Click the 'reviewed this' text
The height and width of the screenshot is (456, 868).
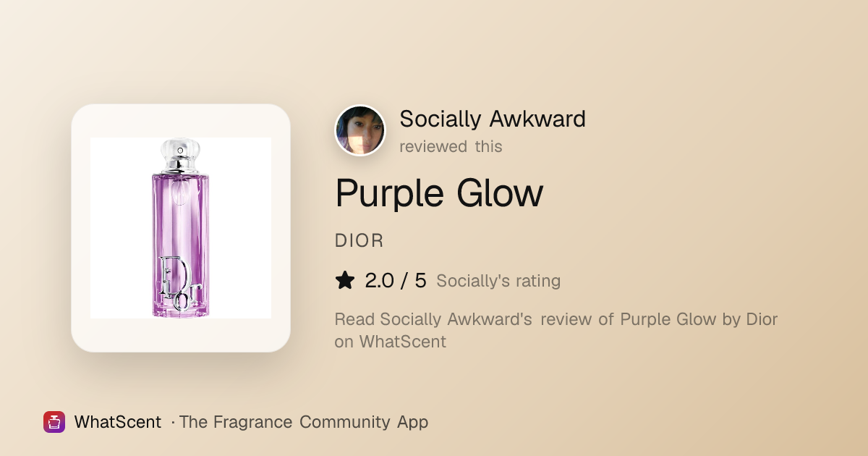[451, 146]
